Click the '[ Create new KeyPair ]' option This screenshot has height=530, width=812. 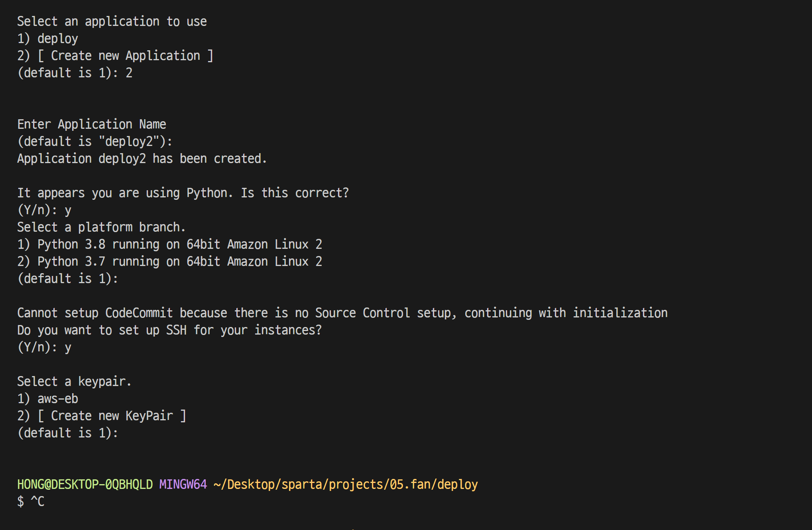coord(112,416)
